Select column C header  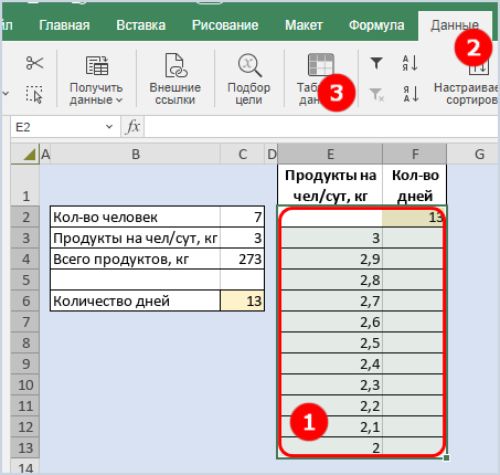point(242,154)
